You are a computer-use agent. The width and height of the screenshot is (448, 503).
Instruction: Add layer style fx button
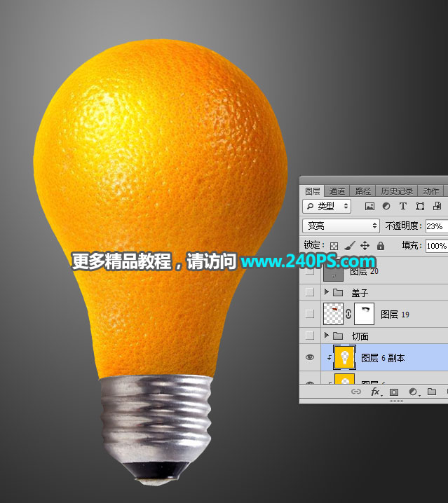(376, 392)
